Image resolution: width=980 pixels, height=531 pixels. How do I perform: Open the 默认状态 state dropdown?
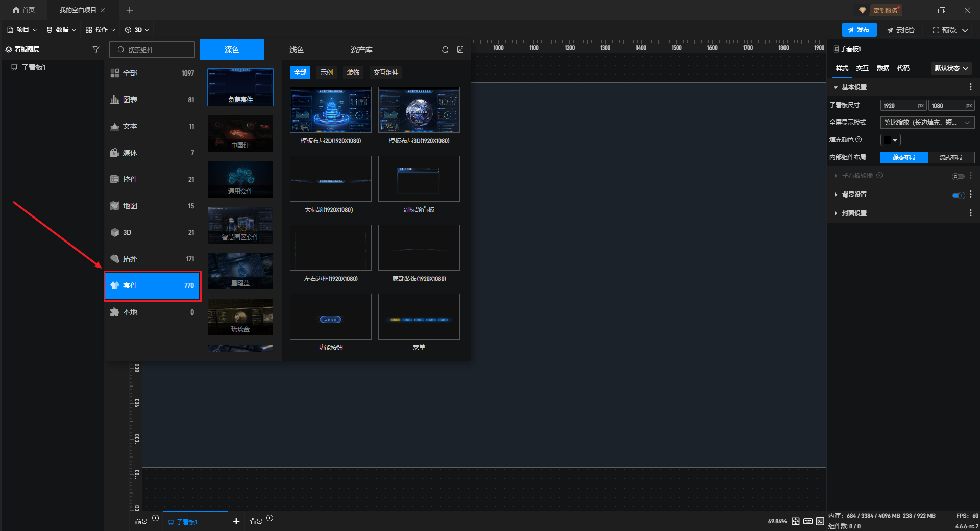pyautogui.click(x=951, y=68)
